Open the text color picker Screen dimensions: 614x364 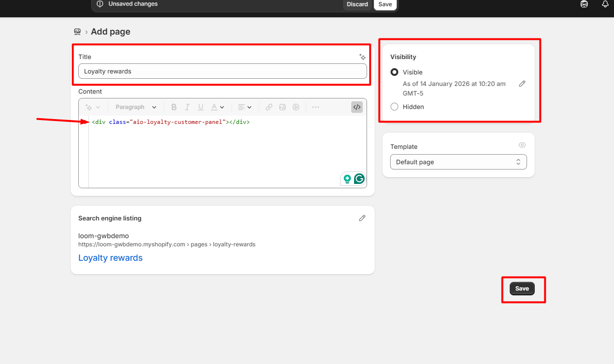[218, 107]
